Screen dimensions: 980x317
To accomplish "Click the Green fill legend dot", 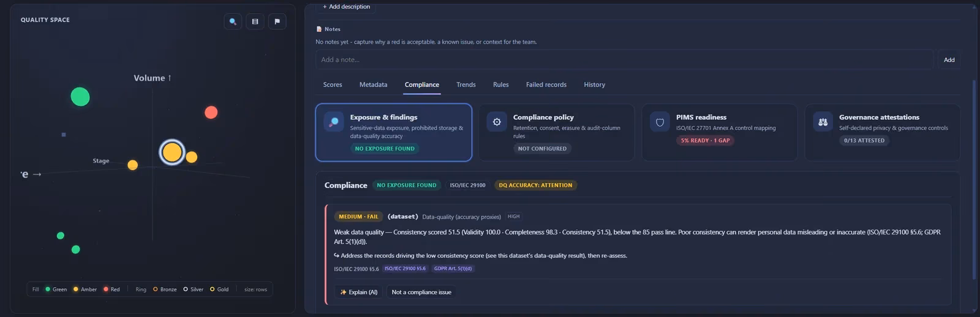I will (x=48, y=289).
